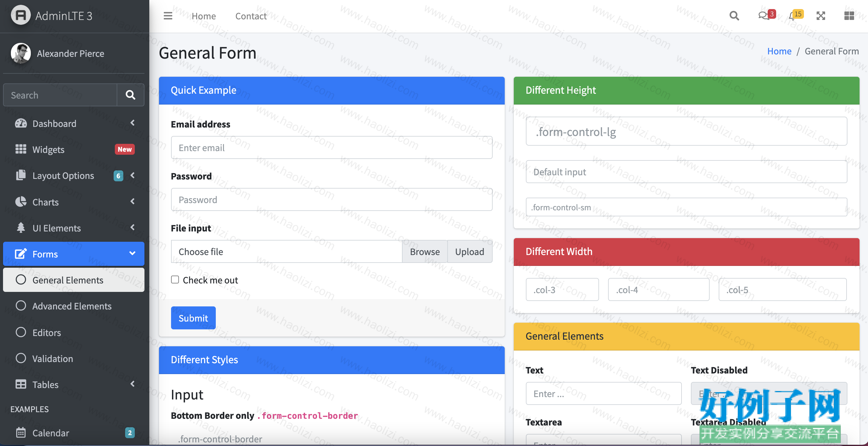
Task: Open Alexander Pierce user avatar
Action: [x=21, y=53]
